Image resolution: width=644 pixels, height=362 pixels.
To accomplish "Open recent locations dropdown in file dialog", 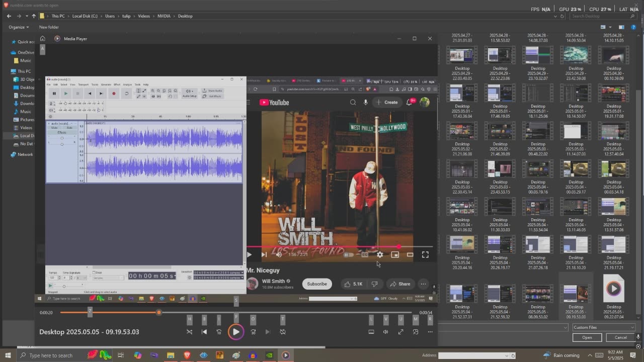I will tap(27, 16).
